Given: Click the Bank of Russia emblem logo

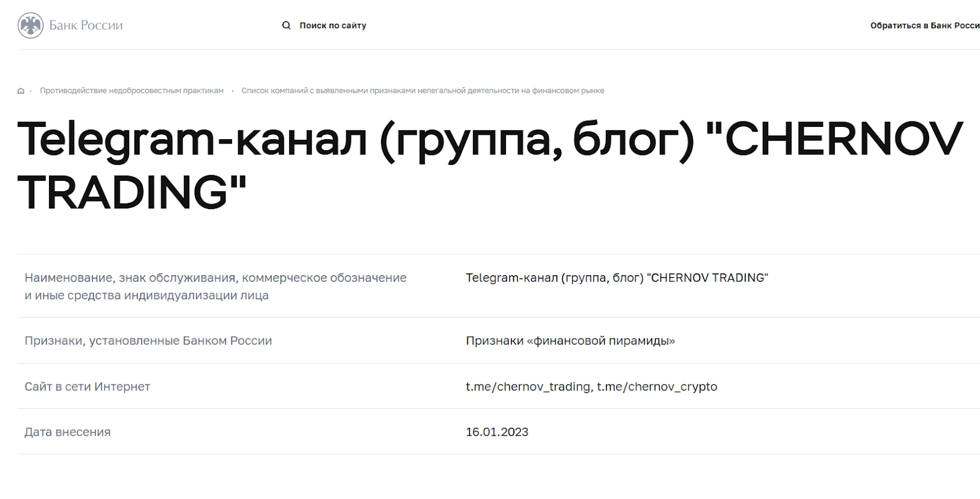Looking at the screenshot, I should pyautogui.click(x=30, y=25).
